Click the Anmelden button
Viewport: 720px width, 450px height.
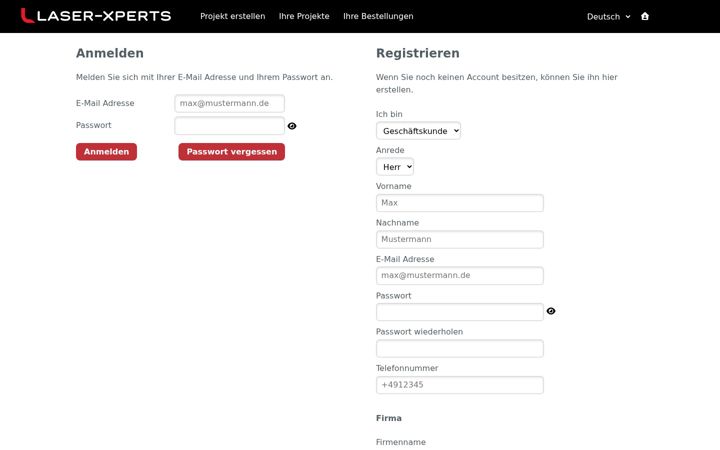coord(107,152)
